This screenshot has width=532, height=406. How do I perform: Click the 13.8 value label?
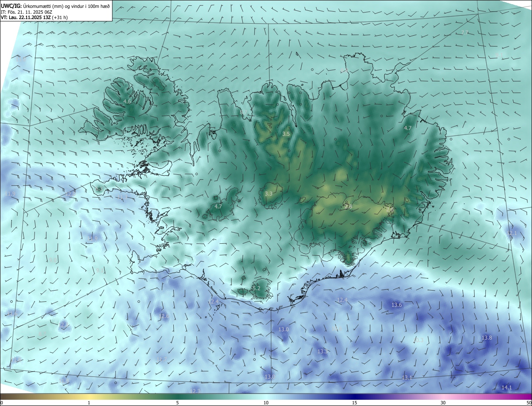coord(487,338)
